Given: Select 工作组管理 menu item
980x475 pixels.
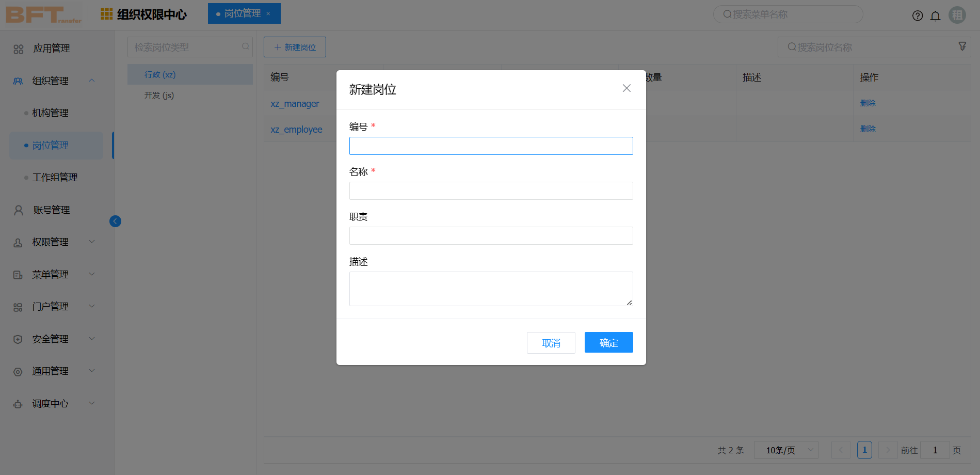Looking at the screenshot, I should (x=55, y=178).
